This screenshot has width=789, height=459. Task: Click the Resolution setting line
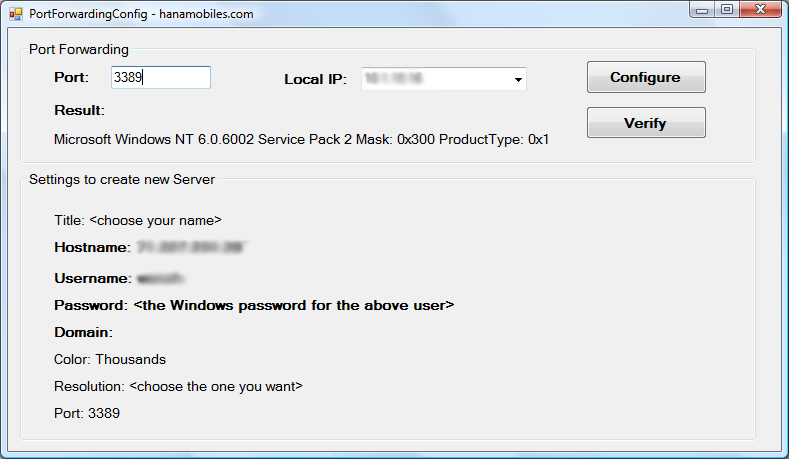tap(178, 387)
